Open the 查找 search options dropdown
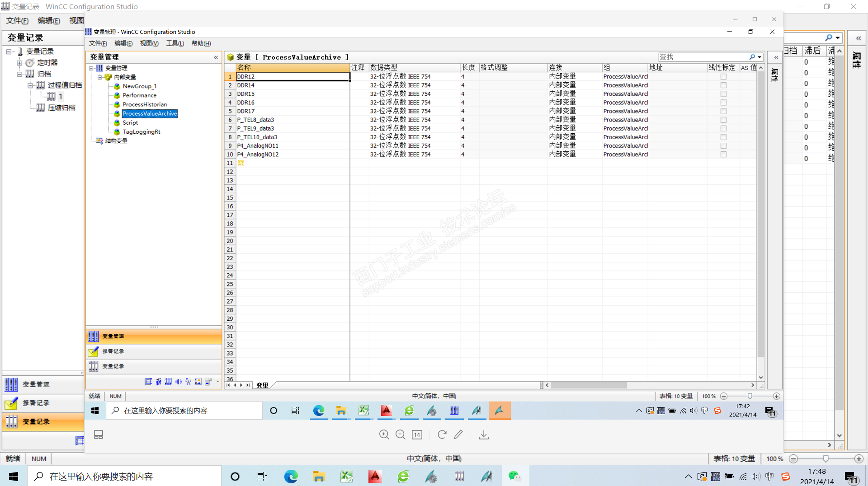 pos(759,57)
